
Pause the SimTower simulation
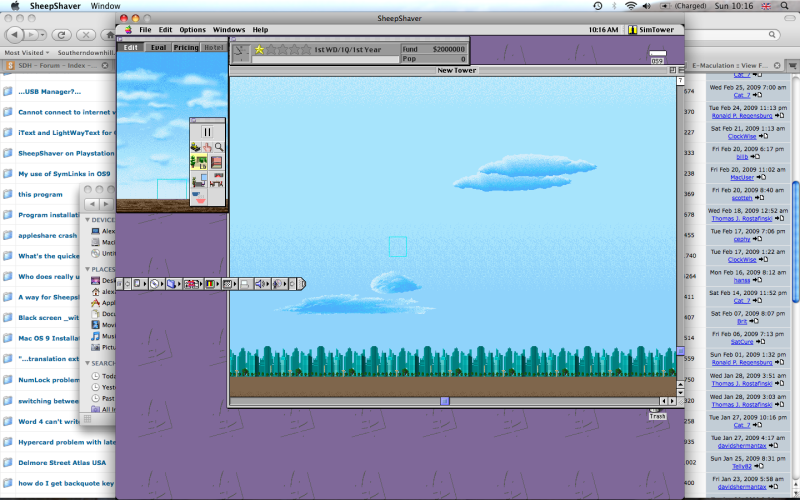[207, 132]
